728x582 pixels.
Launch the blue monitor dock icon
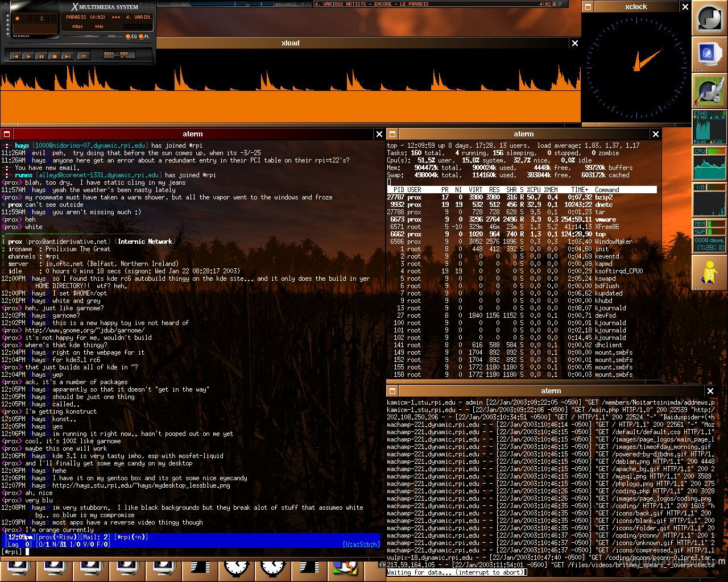(x=709, y=55)
